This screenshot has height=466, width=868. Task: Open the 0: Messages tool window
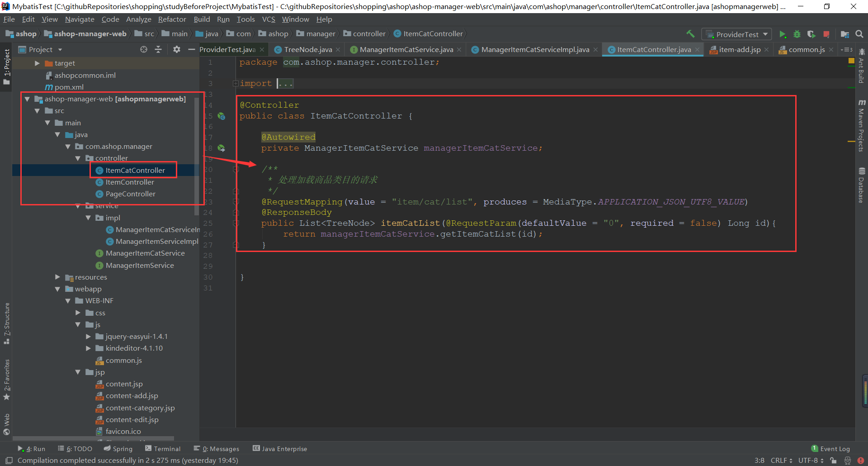[x=216, y=449]
